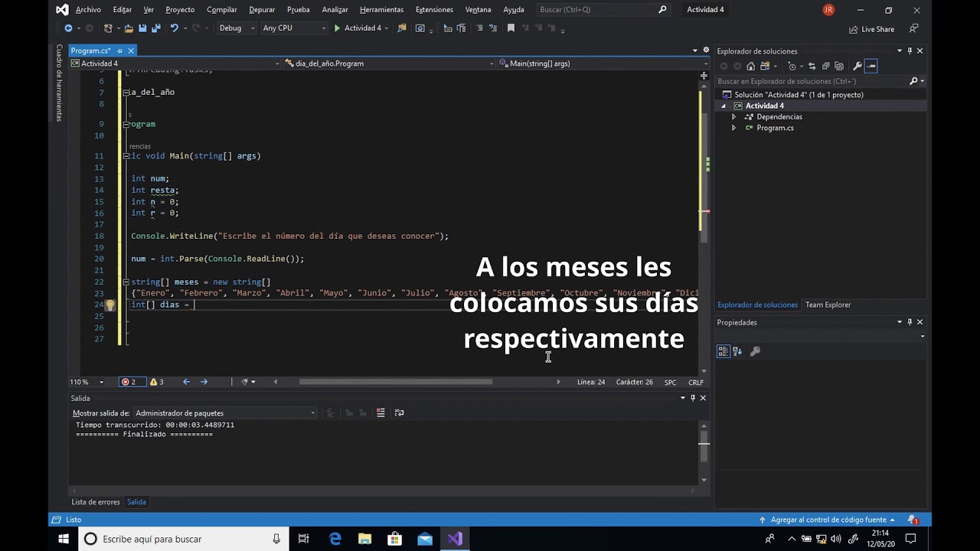
Task: Start debugging with the green play arrow
Action: click(337, 28)
